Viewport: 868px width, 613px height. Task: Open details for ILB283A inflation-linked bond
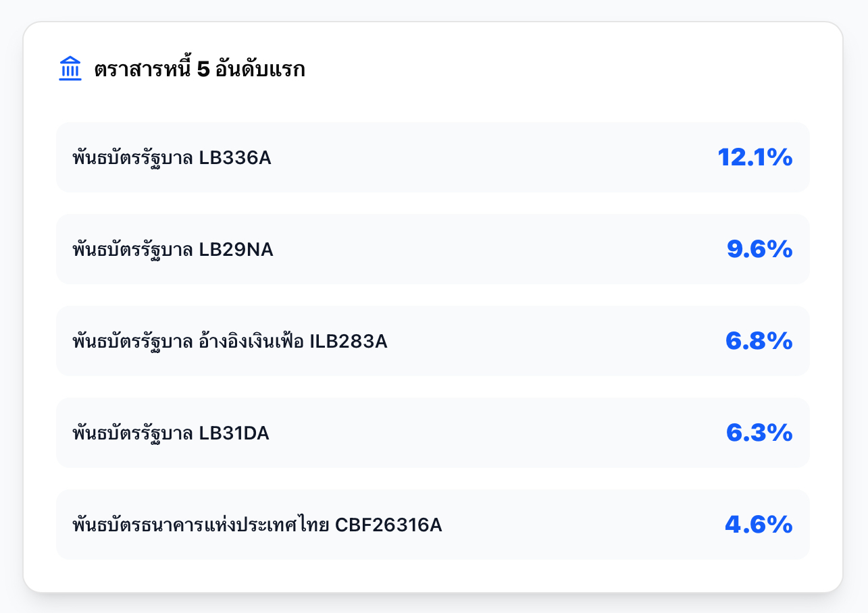point(432,340)
